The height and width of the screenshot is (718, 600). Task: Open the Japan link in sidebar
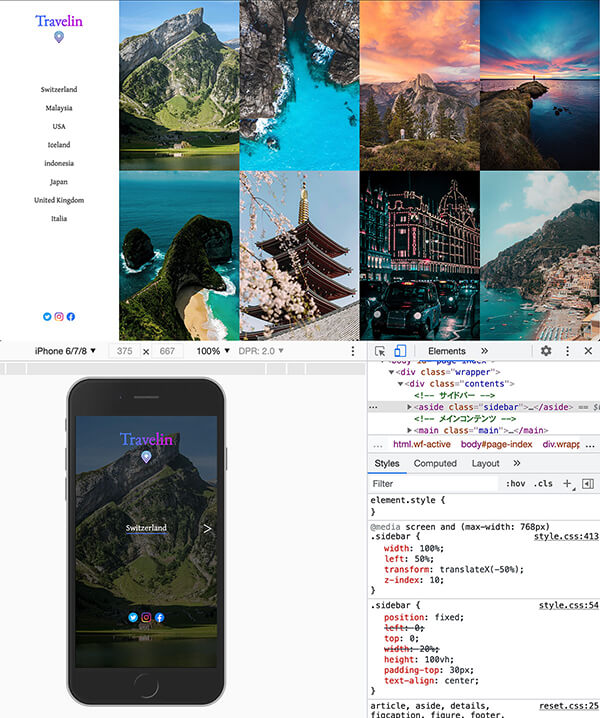click(x=59, y=182)
